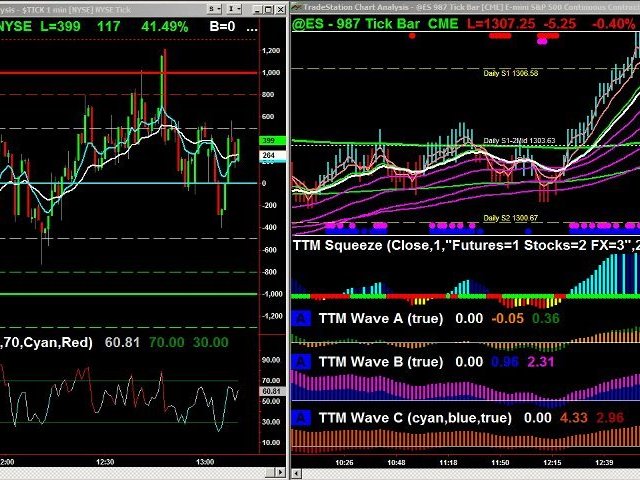Click the 30.00 oversold value in the RSI header
This screenshot has width=640, height=480.
point(211,342)
